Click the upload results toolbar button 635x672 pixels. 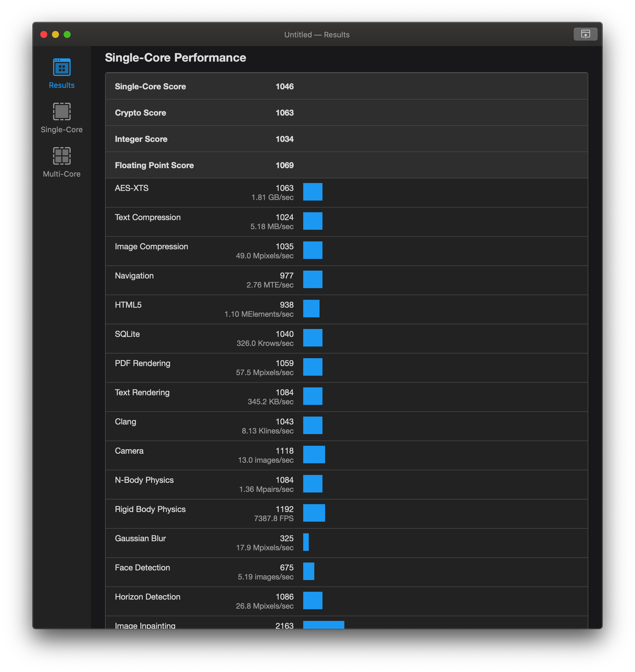pos(585,34)
